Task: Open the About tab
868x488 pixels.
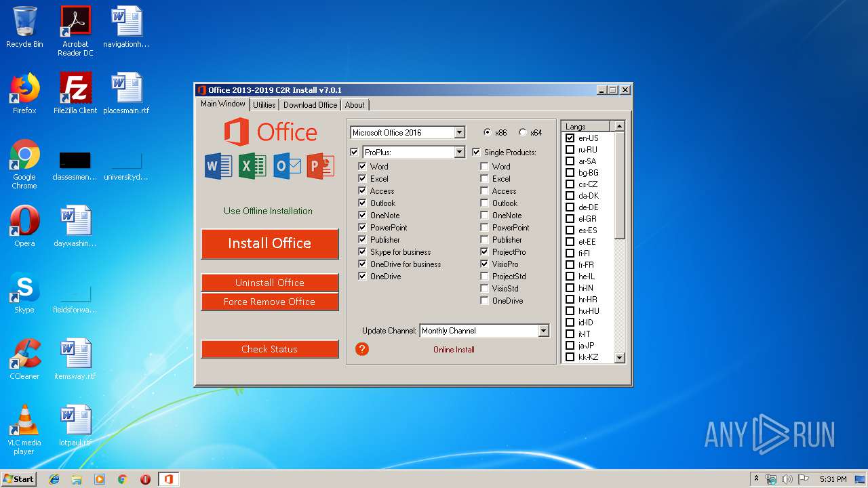Action: coord(355,105)
